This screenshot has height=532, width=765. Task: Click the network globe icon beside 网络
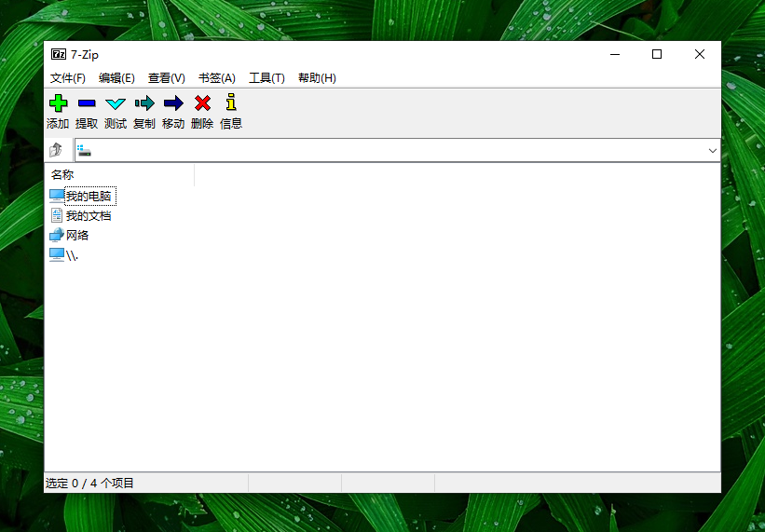(x=57, y=235)
